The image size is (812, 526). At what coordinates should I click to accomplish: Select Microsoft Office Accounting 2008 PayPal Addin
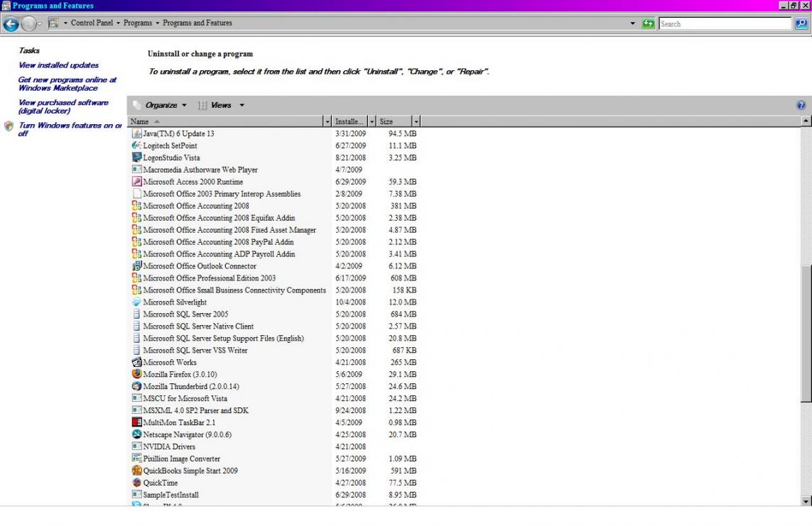click(274, 241)
